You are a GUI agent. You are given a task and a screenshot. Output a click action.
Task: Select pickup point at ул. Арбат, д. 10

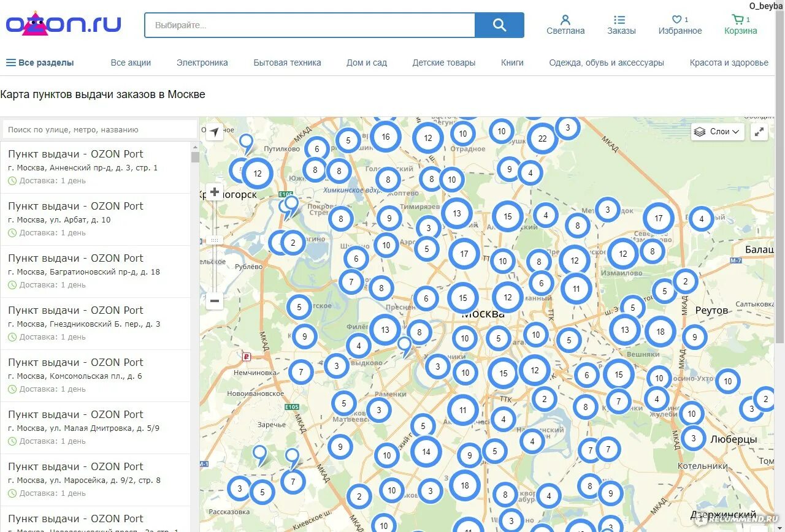pyautogui.click(x=96, y=219)
